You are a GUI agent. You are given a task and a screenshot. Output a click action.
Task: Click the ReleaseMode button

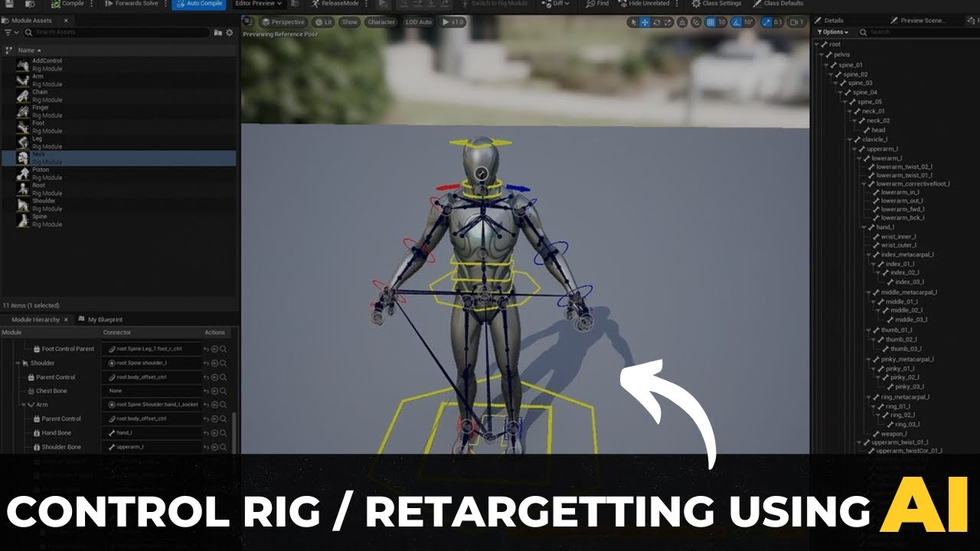(x=335, y=4)
